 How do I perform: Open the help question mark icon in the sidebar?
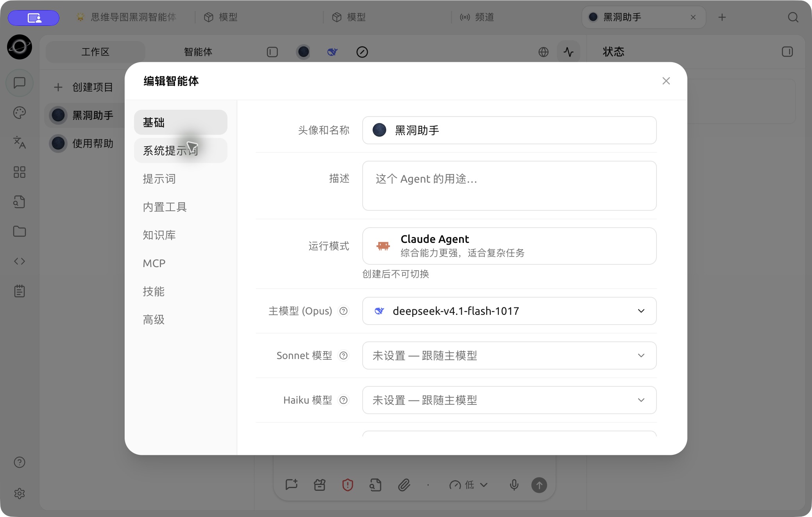(20, 462)
